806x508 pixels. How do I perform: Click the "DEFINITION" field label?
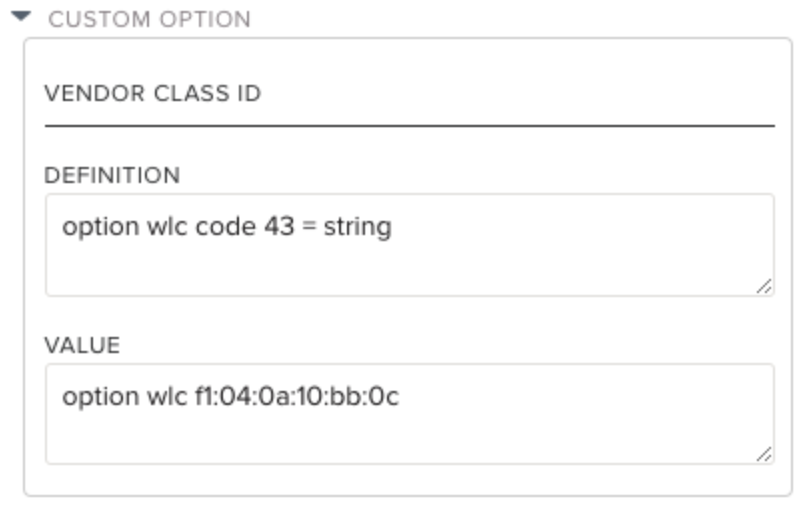pyautogui.click(x=112, y=175)
